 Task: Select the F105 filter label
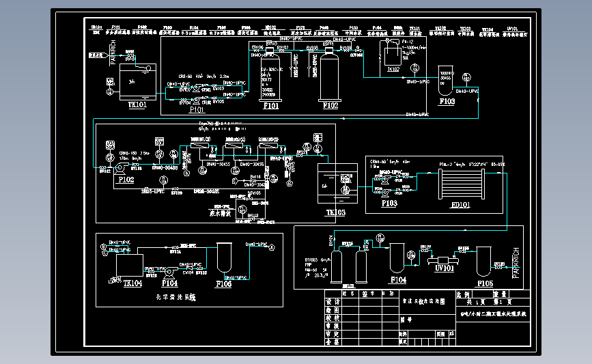[485, 283]
